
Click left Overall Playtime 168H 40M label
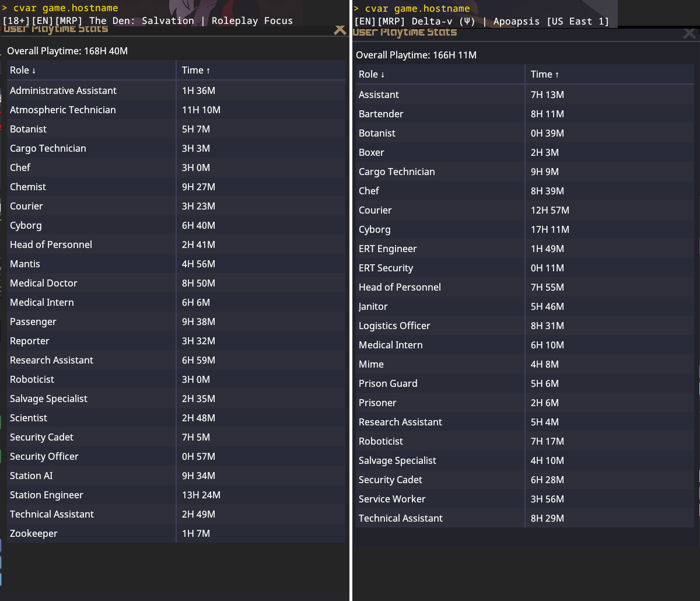(67, 51)
